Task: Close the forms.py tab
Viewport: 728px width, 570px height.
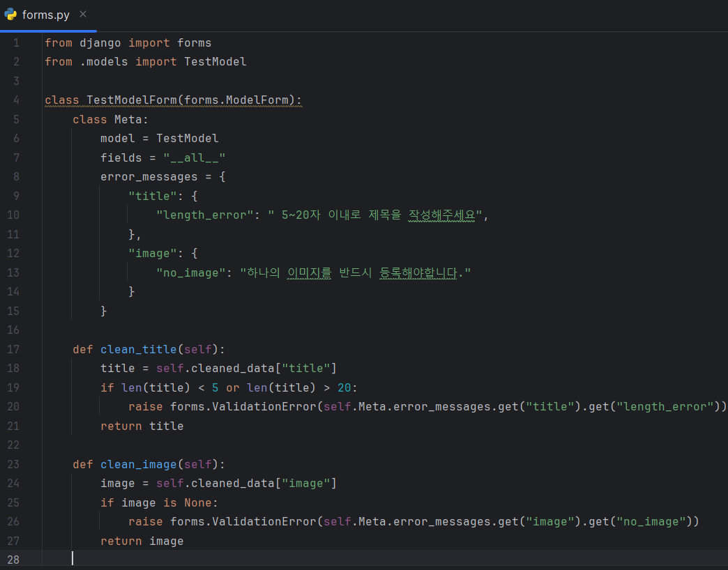Action: click(83, 15)
